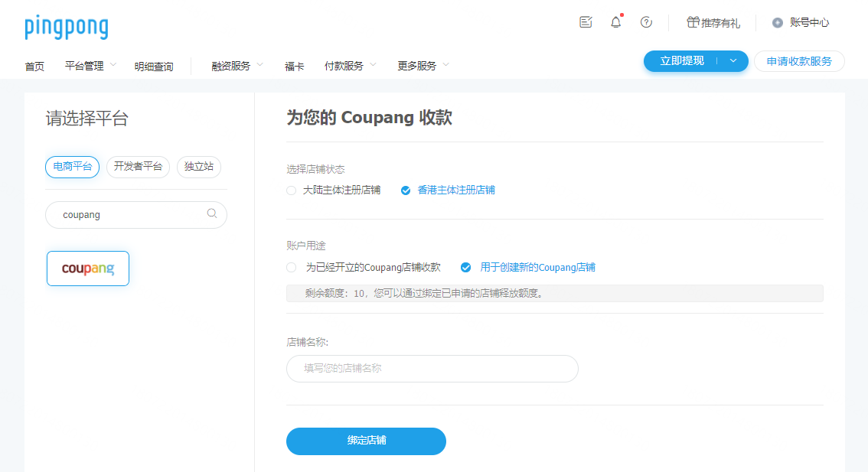Expand the 平台管理 menu chevron
Screen dimensions: 868x472
(113, 65)
